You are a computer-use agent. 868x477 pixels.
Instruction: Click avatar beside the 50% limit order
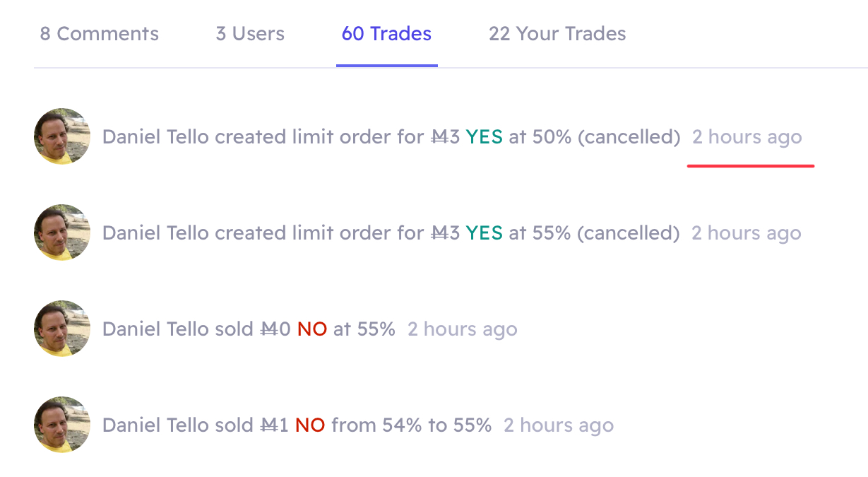62,136
